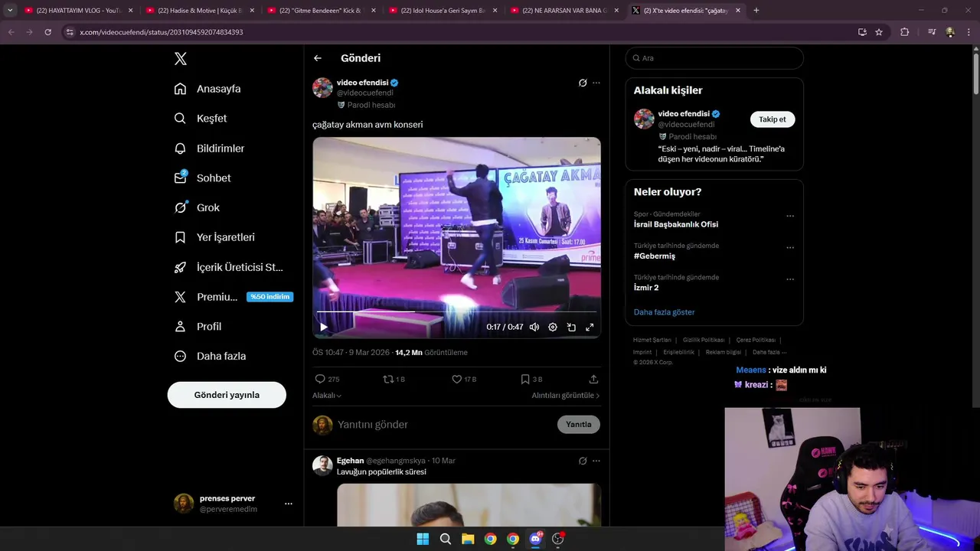
Task: Bookmark this page with star icon
Action: click(x=879, y=32)
